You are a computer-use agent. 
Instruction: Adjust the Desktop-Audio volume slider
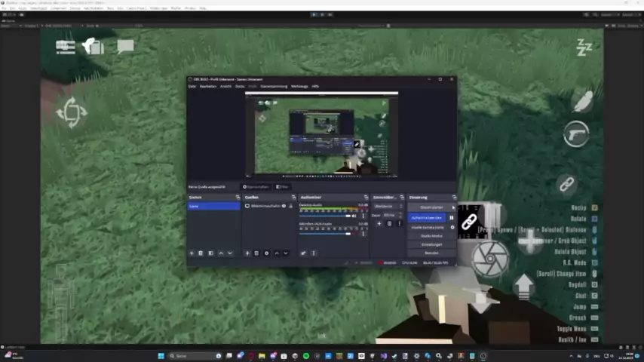tap(324, 216)
